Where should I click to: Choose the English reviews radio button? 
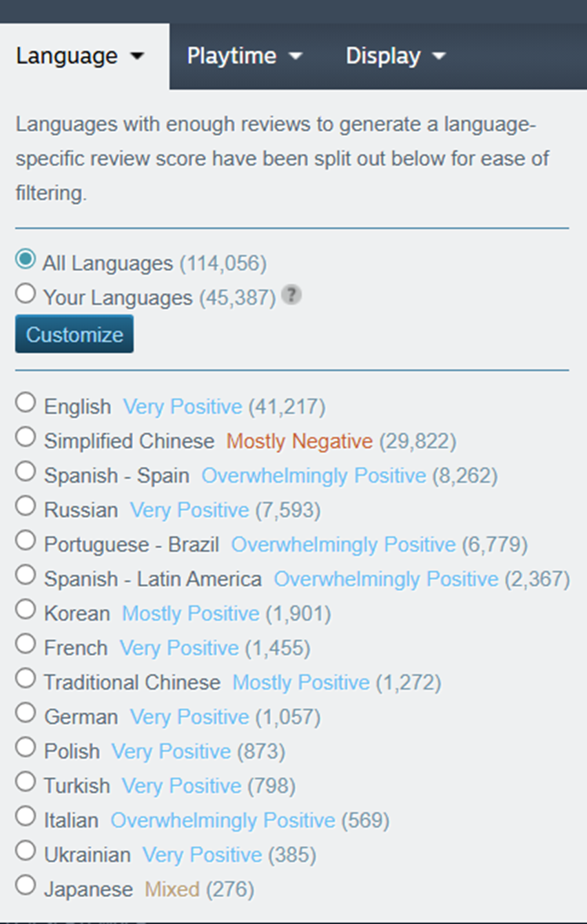25,403
